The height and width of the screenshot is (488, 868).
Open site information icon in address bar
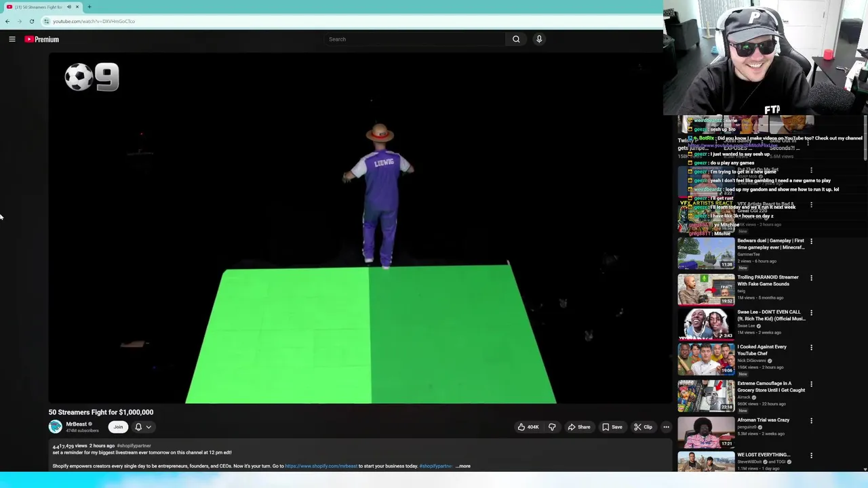point(47,21)
